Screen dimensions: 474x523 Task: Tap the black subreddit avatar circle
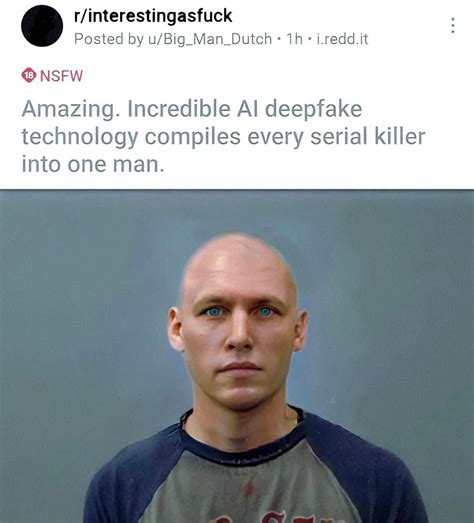[x=42, y=26]
